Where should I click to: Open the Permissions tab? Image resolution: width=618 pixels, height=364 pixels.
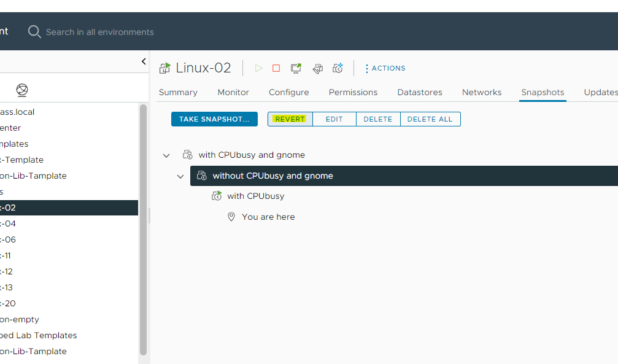coord(353,92)
